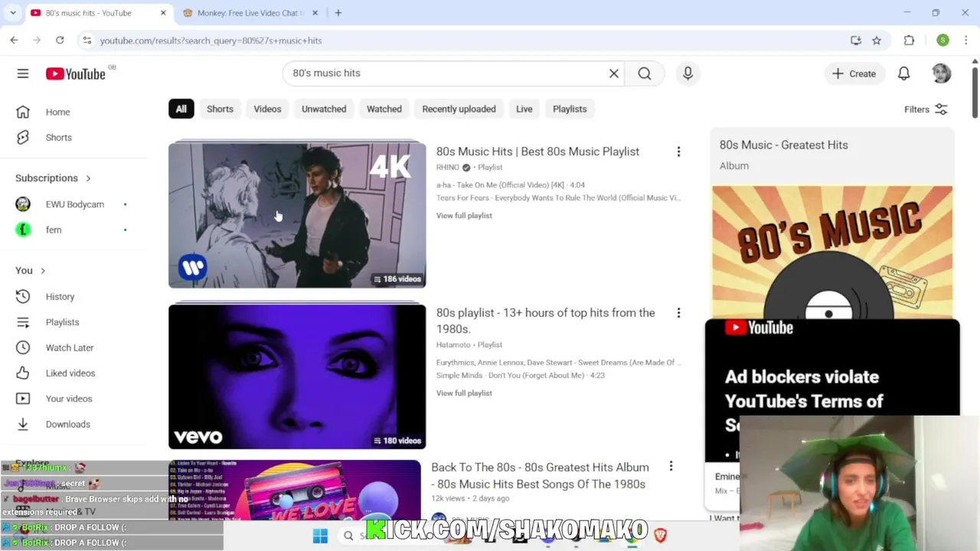The image size is (980, 551).
Task: Click the Brave browser taskbar icon
Action: 660,536
